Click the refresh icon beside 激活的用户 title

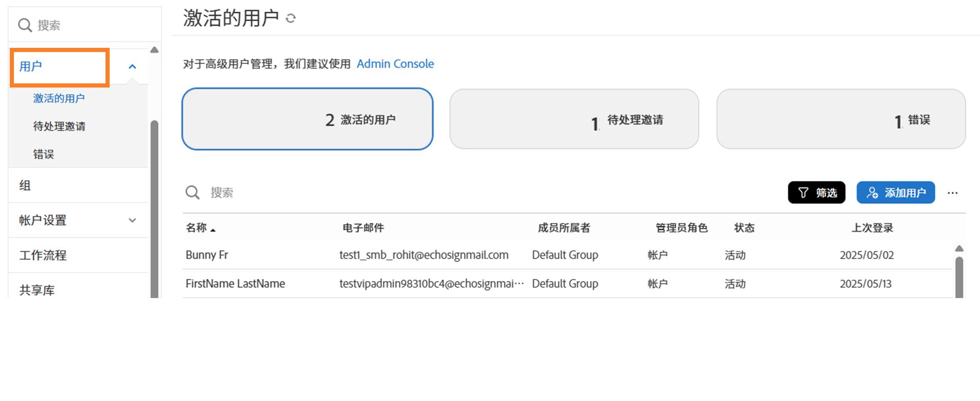[291, 19]
